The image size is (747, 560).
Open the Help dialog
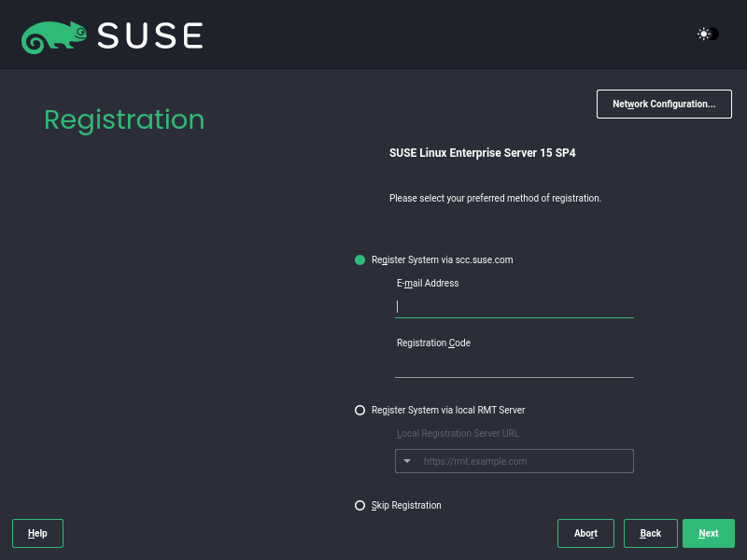(37, 533)
